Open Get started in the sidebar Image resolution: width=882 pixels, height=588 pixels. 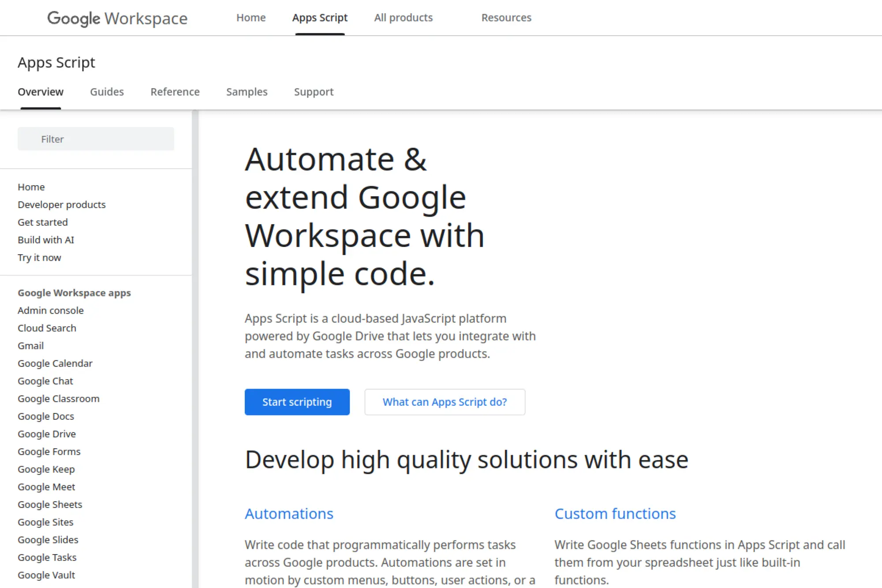[42, 222]
